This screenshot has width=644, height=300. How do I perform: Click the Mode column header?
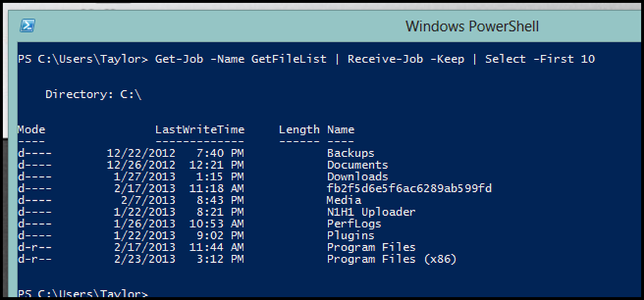[x=31, y=129]
